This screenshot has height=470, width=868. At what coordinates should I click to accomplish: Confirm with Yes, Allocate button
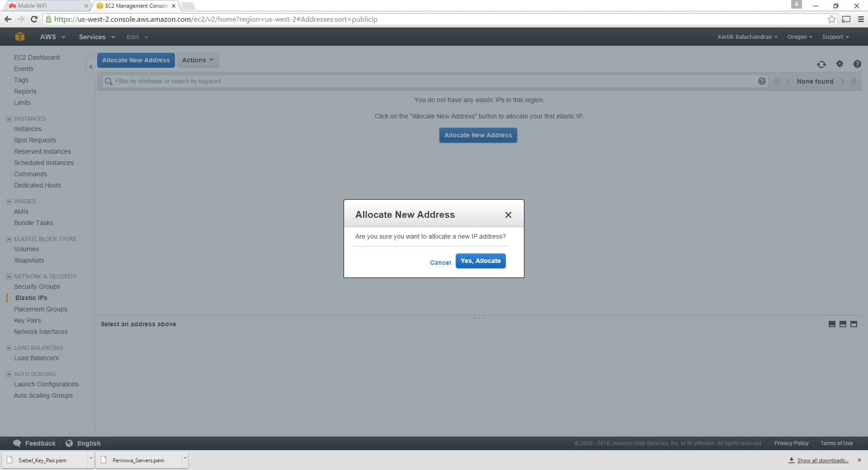[x=481, y=261]
